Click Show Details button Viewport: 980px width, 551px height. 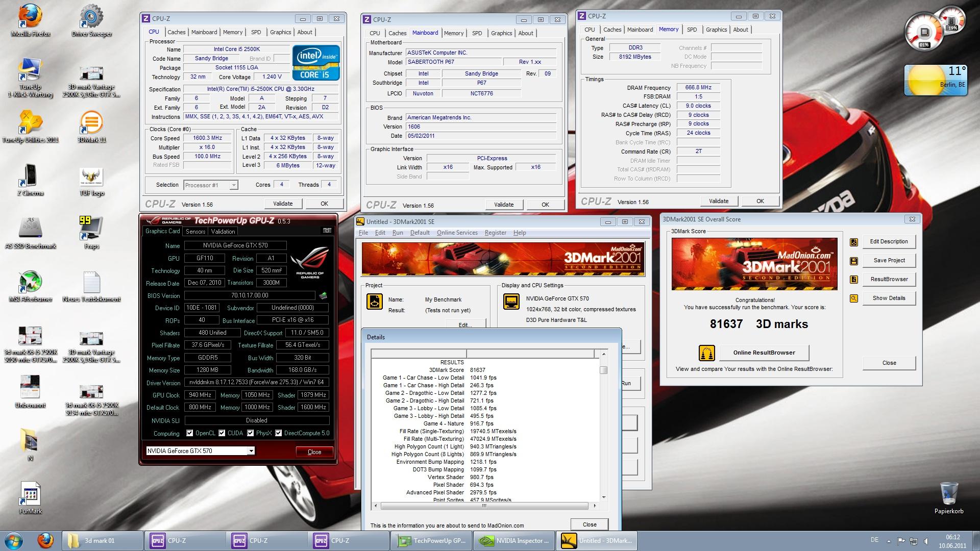(889, 298)
